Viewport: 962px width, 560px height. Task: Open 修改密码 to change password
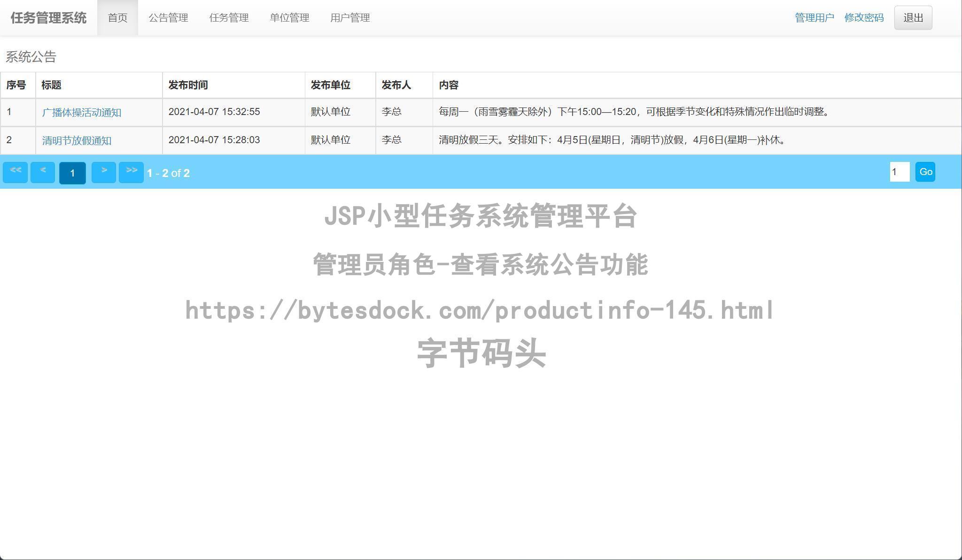click(x=864, y=17)
